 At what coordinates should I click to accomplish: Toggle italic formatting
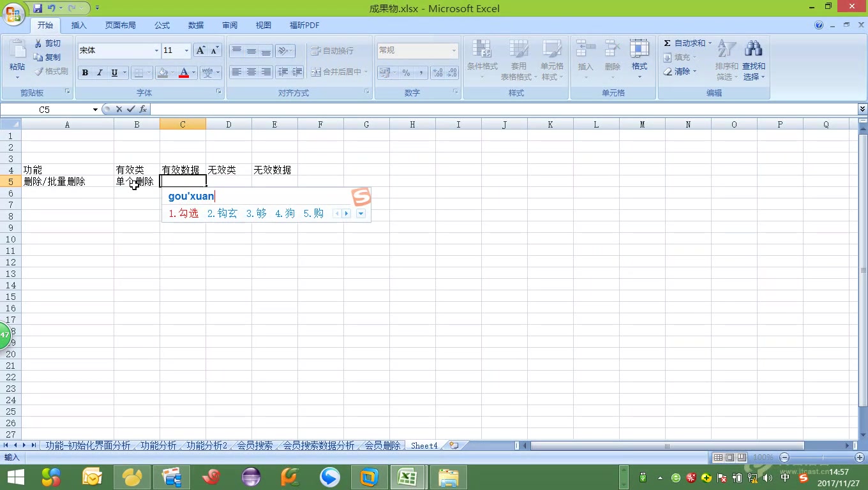click(x=99, y=72)
